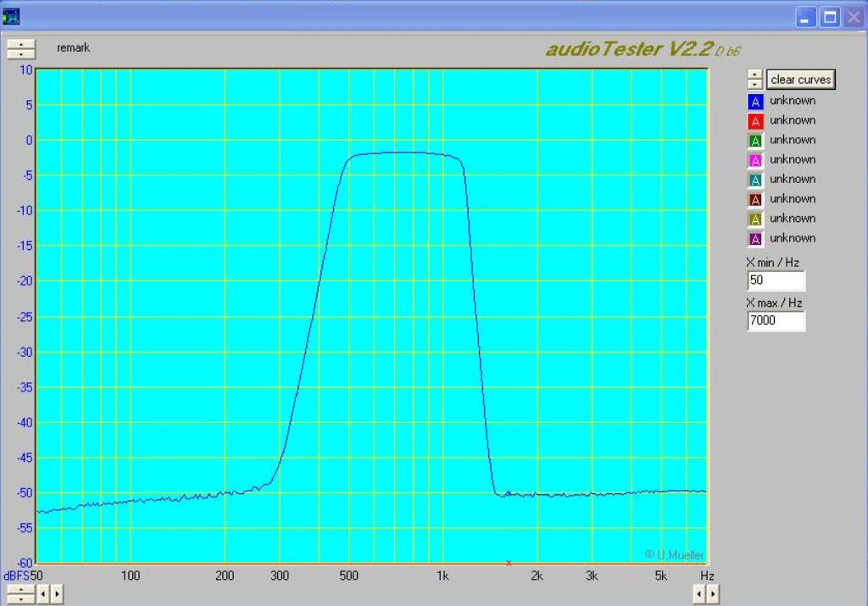Select the olive curve A icon
This screenshot has height=606, width=868.
(x=755, y=219)
